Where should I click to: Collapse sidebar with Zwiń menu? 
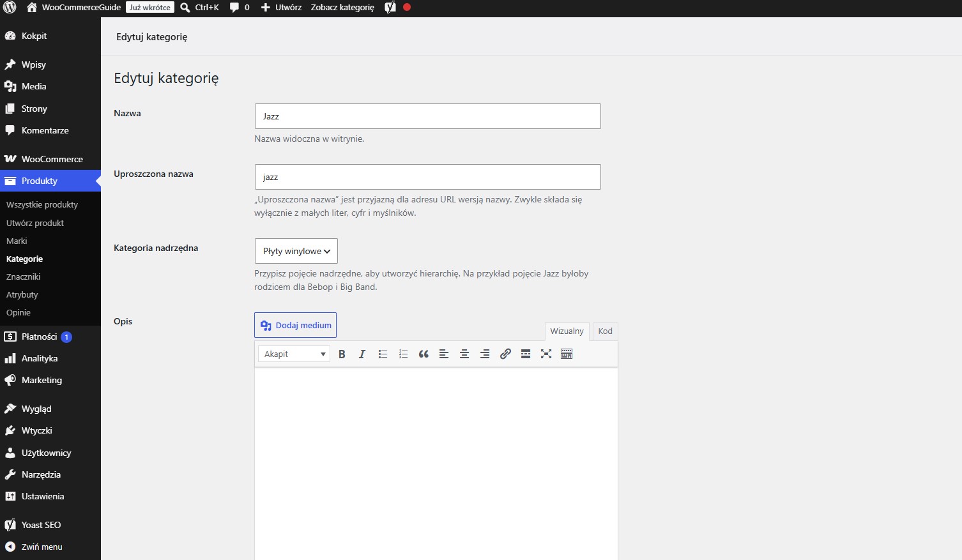point(50,547)
